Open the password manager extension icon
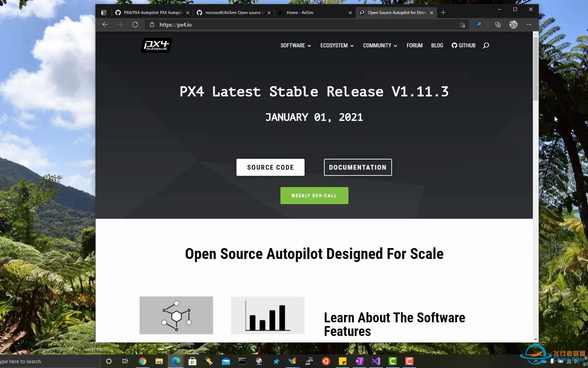This screenshot has width=588, height=368. point(479,25)
